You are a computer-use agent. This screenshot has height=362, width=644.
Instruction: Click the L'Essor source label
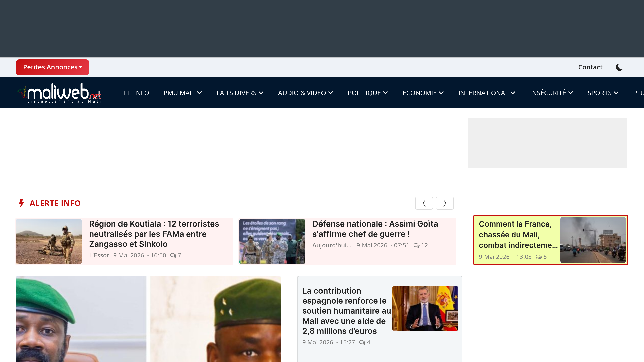point(99,255)
